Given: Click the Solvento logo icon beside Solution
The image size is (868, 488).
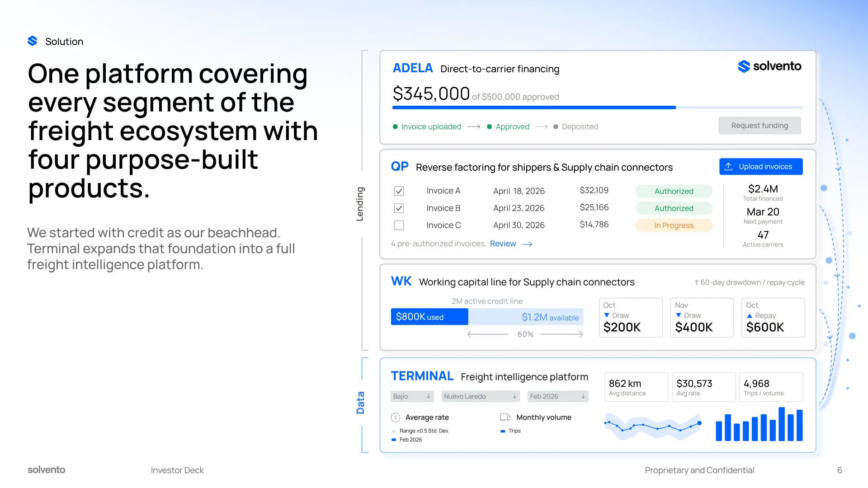Looking at the screenshot, I should (x=33, y=41).
